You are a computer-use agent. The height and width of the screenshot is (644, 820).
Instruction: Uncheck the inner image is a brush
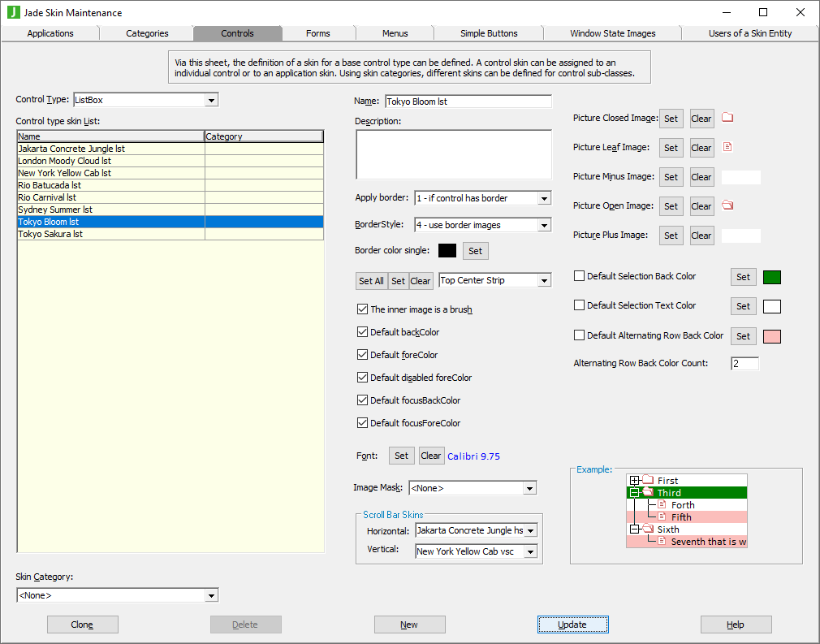[x=362, y=309]
